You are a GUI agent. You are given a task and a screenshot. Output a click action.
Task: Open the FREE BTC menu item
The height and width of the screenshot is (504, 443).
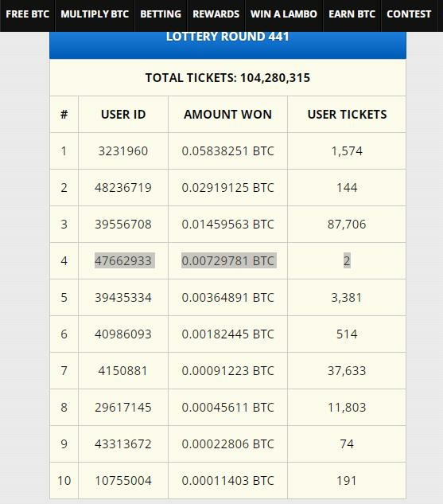pos(28,14)
